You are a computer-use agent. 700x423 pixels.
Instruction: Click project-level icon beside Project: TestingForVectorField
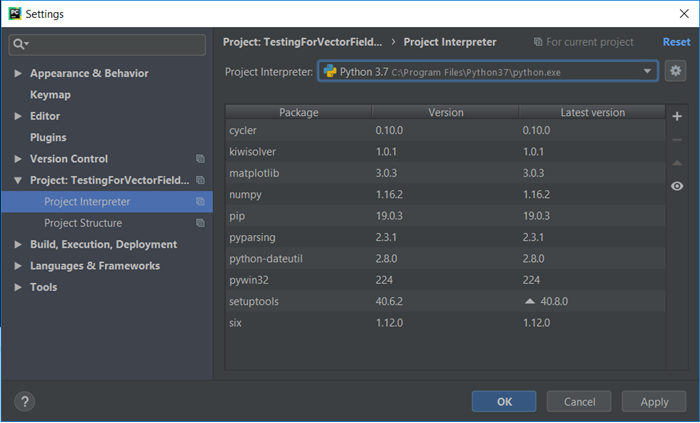(x=200, y=180)
